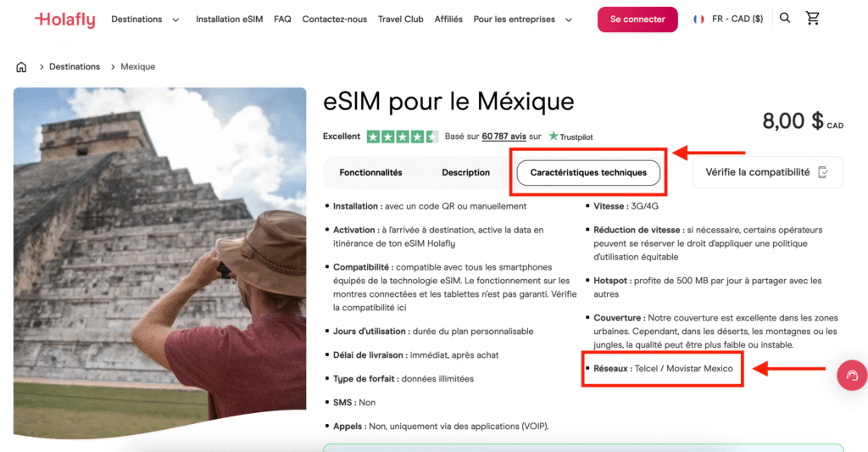Switch to the Description tab
The height and width of the screenshot is (452, 868).
pos(465,173)
